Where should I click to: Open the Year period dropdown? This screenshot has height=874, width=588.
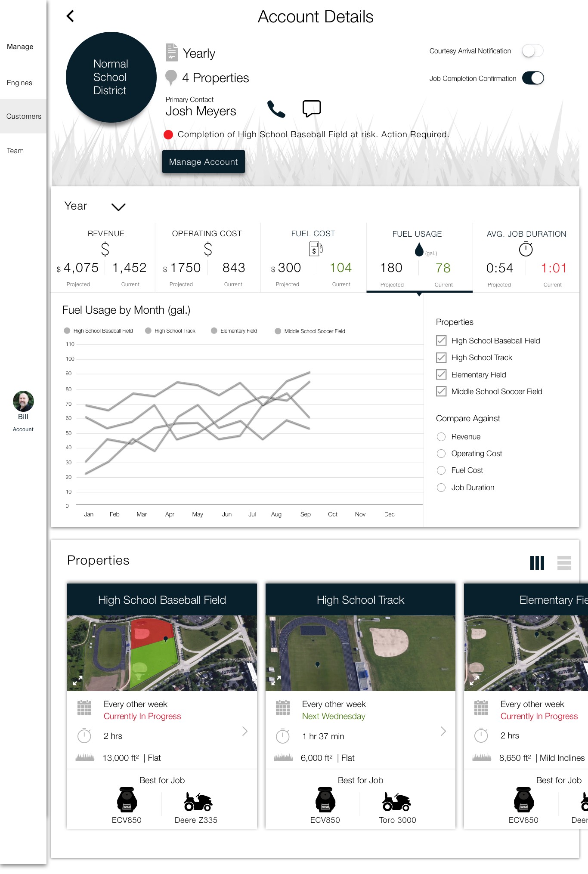(x=118, y=207)
